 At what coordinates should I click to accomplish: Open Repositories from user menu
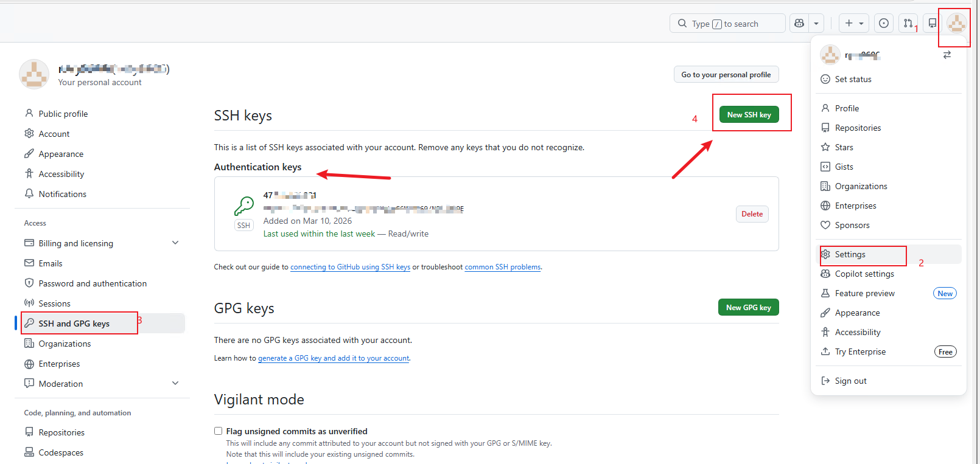pyautogui.click(x=889, y=128)
